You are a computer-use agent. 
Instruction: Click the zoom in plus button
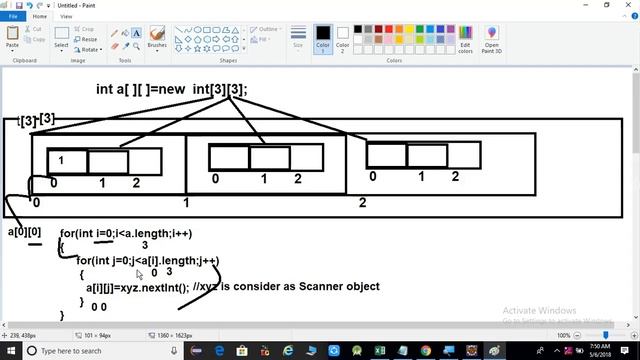coord(634,335)
